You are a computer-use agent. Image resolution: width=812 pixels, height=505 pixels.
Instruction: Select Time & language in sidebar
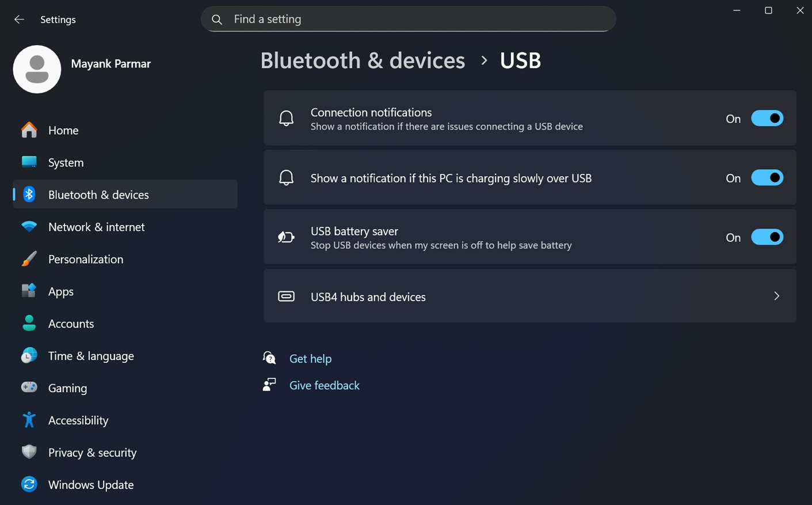click(91, 356)
